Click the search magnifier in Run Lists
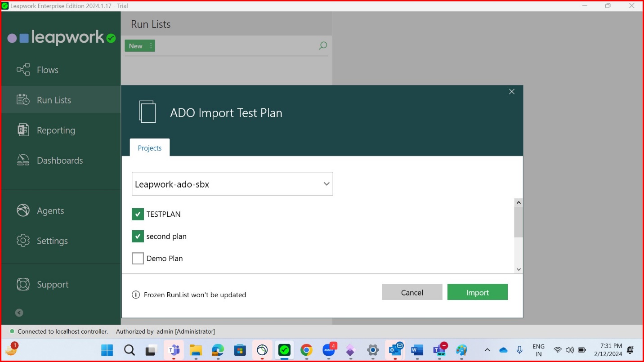 coord(322,45)
